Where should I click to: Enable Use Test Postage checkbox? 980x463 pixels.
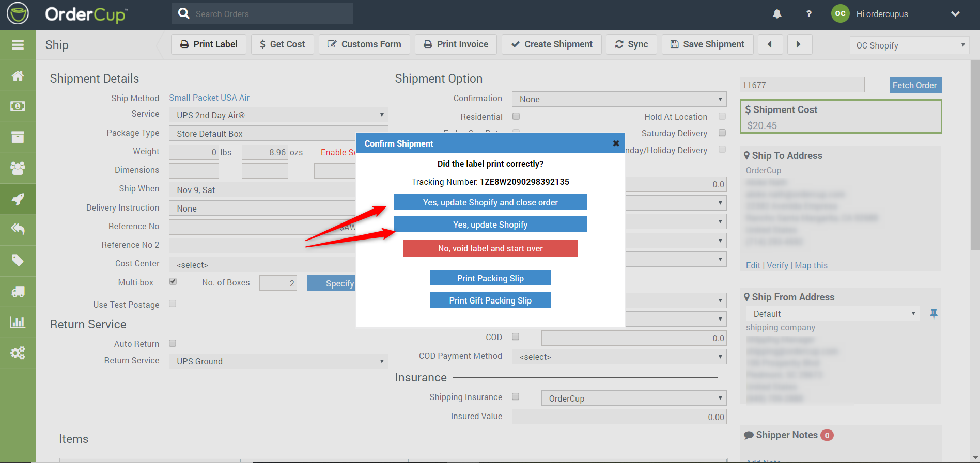pyautogui.click(x=173, y=304)
